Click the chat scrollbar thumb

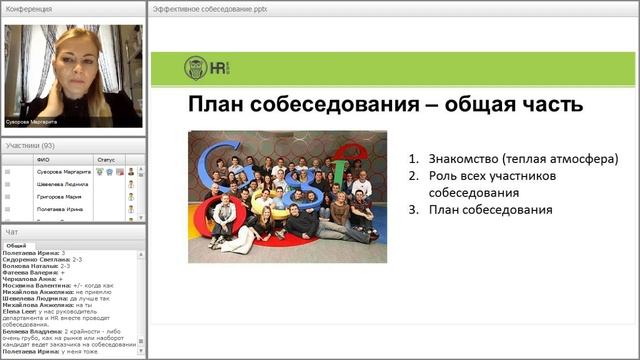(141, 341)
